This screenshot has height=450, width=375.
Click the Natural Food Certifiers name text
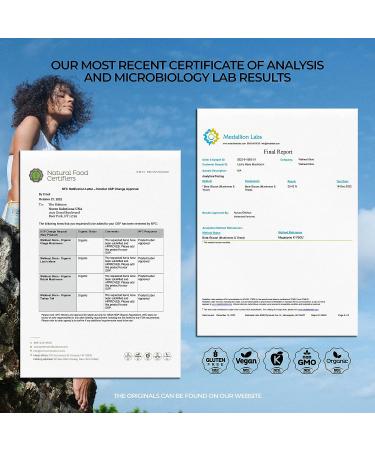(67, 175)
